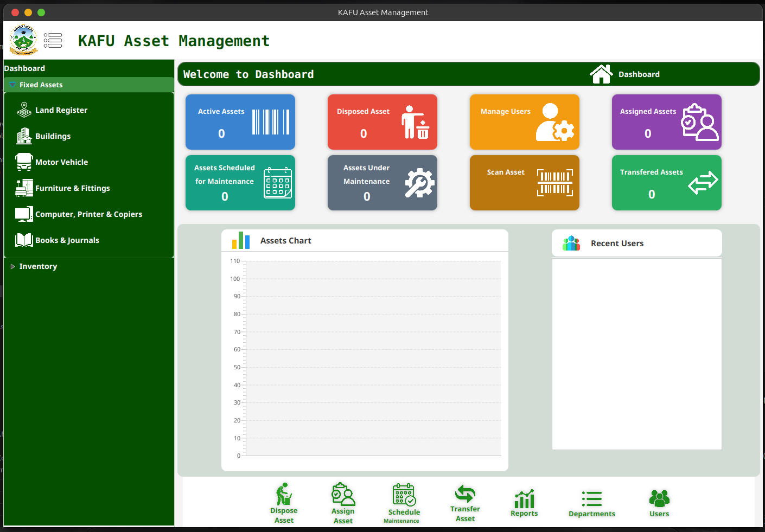Open the Departments list icon
Image resolution: width=765 pixels, height=532 pixels.
click(x=591, y=498)
